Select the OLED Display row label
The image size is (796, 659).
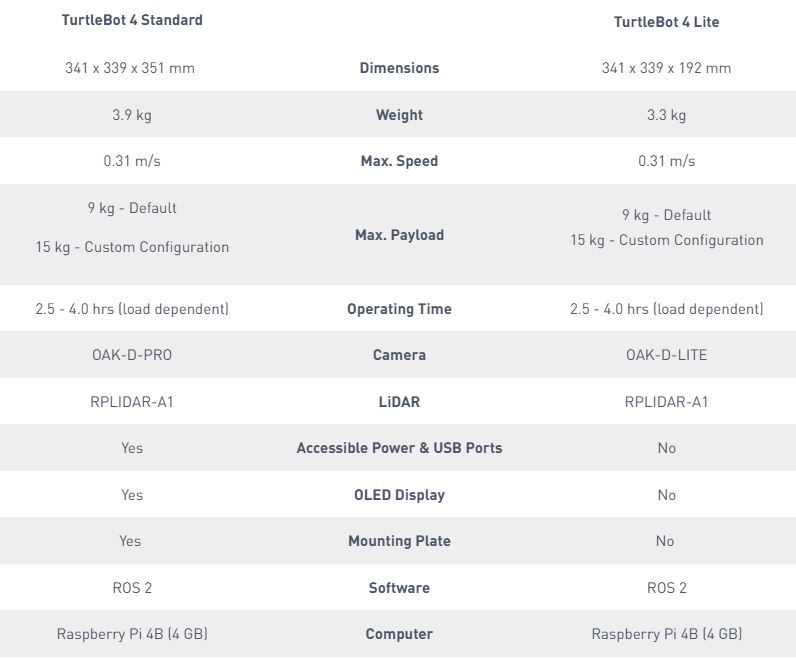399,495
